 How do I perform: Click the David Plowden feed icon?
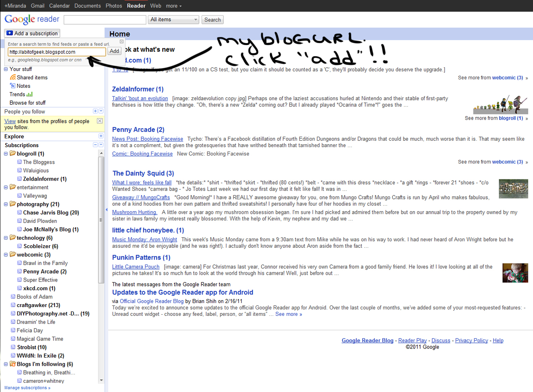(x=20, y=221)
